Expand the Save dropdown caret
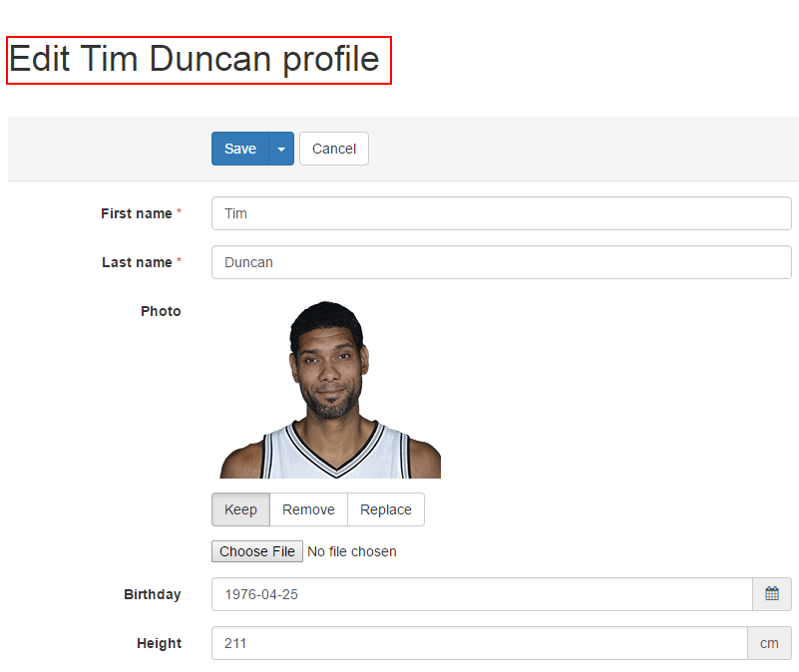Screen dimensions: 799x672 coord(281,149)
